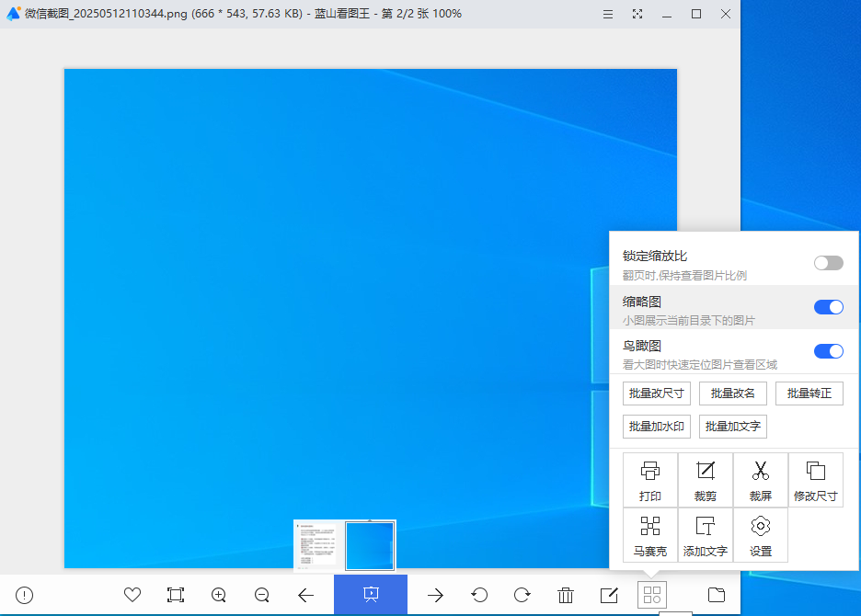
Task: Open 设置 gear settings
Action: point(761,535)
